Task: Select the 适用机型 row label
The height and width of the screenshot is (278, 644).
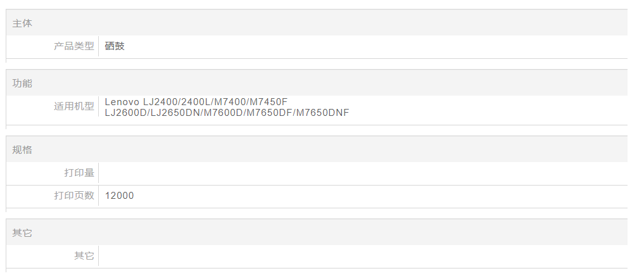Action: (x=73, y=106)
